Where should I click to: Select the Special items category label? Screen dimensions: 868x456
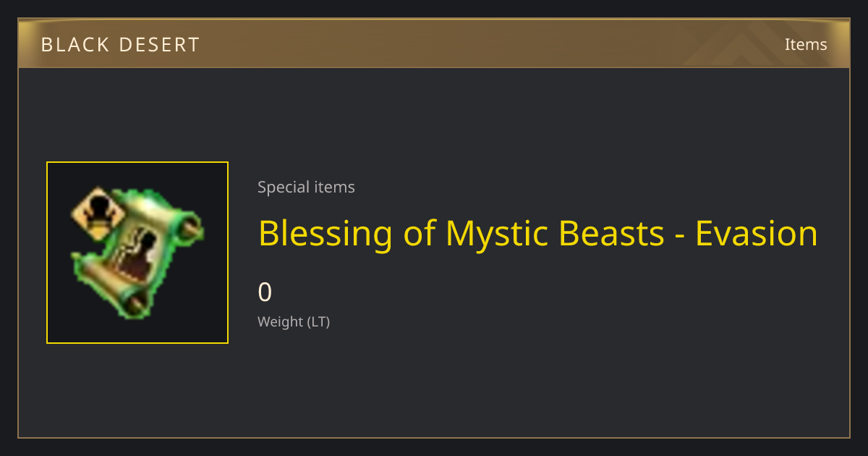(x=306, y=187)
